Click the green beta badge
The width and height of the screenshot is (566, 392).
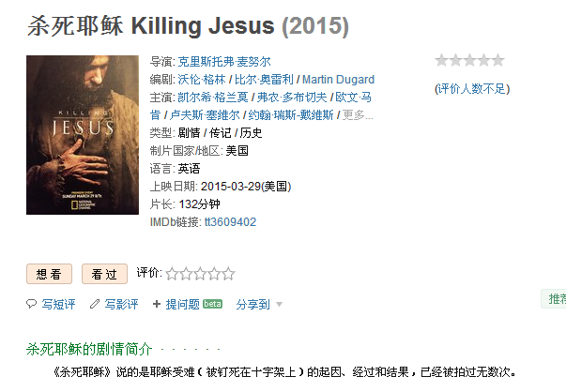coord(212,304)
